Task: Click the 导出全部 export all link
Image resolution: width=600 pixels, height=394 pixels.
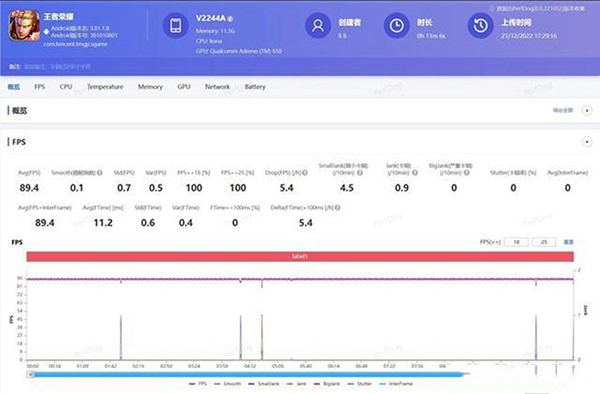Action: click(563, 110)
